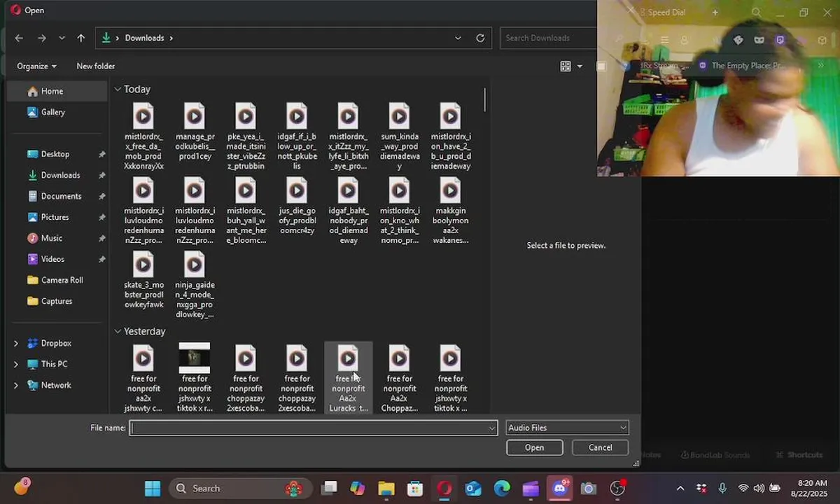This screenshot has height=504, width=840.
Task: Select file sum_kinda_way_prod diemadeway
Action: (x=399, y=136)
